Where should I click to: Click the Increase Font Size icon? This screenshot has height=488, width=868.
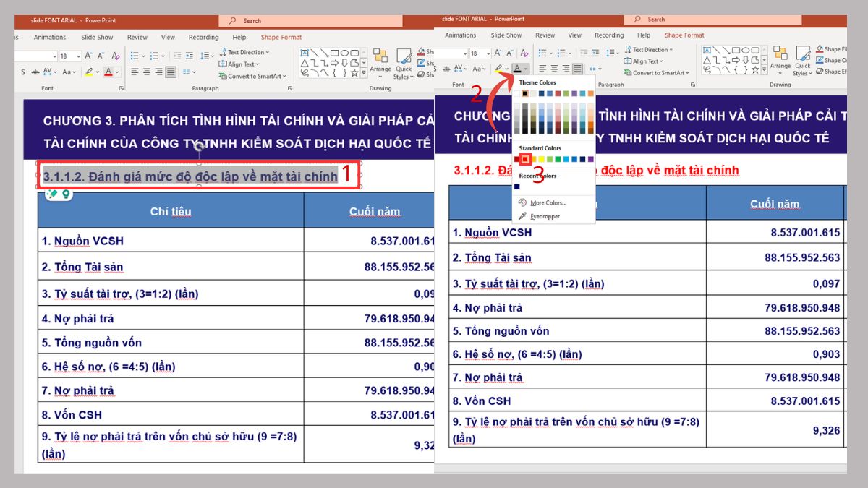tap(88, 55)
